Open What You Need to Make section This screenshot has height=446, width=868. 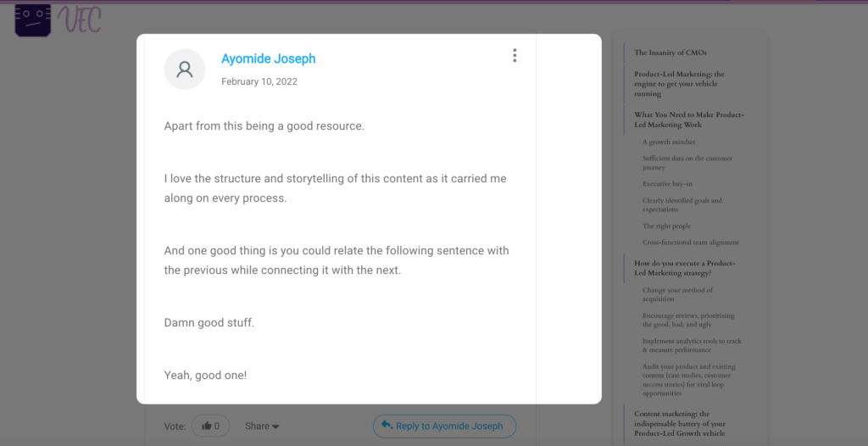pyautogui.click(x=689, y=120)
